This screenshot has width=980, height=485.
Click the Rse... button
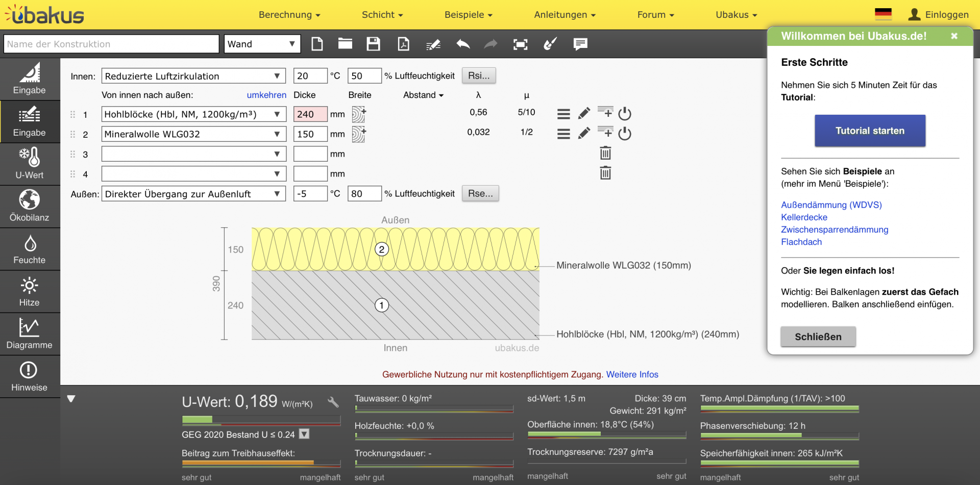(480, 193)
